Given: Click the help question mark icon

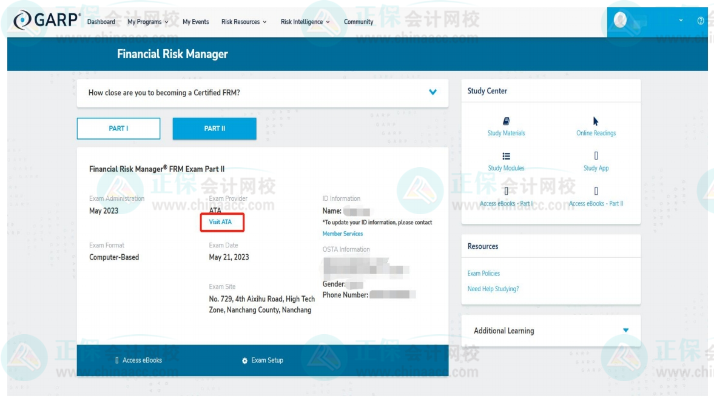Looking at the screenshot, I should [700, 20].
